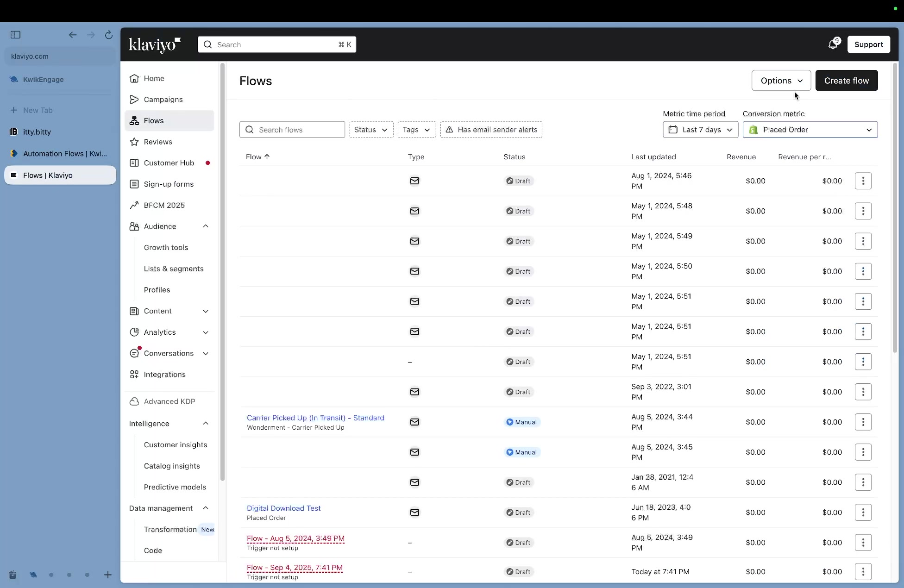Screen dimensions: 904x588
Task: Open the Digital Download Test flow
Action: (284, 508)
